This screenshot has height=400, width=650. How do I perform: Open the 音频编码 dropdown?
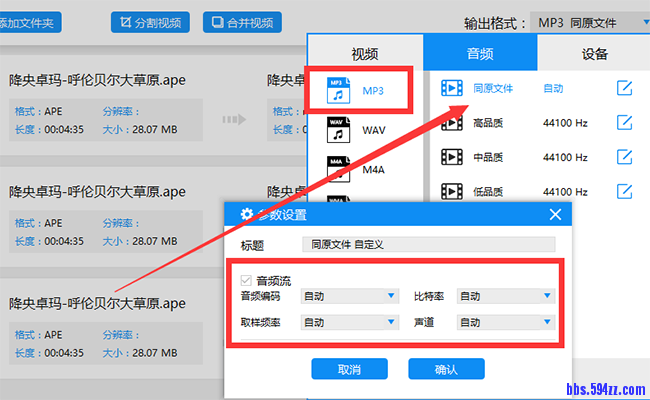pos(349,296)
